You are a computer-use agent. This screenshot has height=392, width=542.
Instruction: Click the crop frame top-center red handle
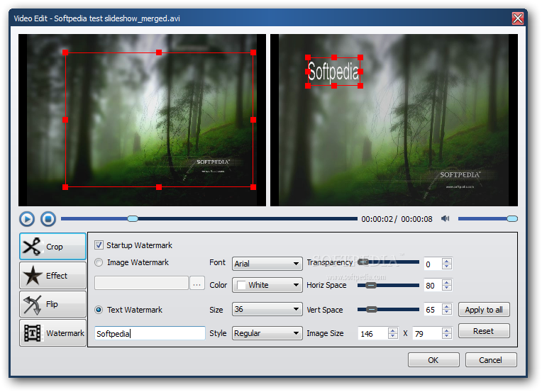point(159,52)
